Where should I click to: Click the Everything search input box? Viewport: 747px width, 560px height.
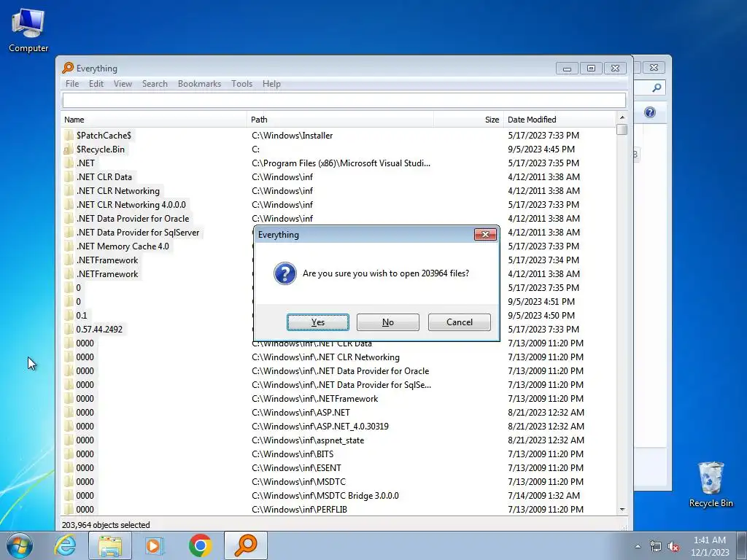pos(344,101)
